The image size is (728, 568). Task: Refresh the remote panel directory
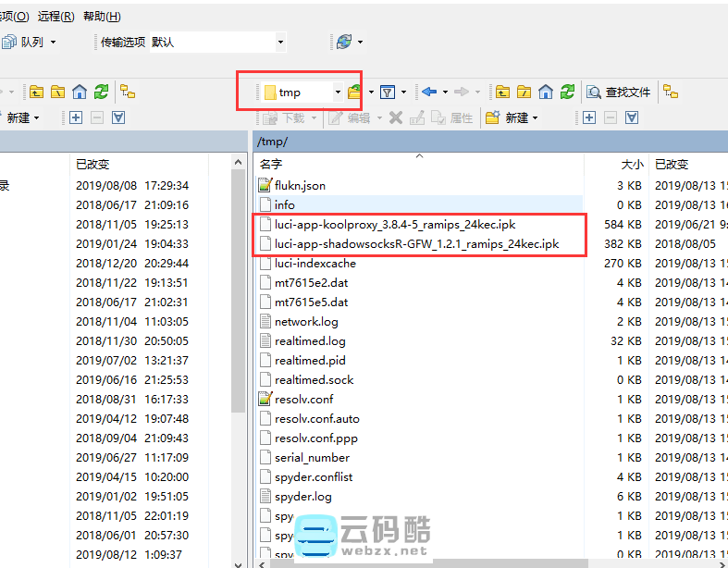point(567,92)
